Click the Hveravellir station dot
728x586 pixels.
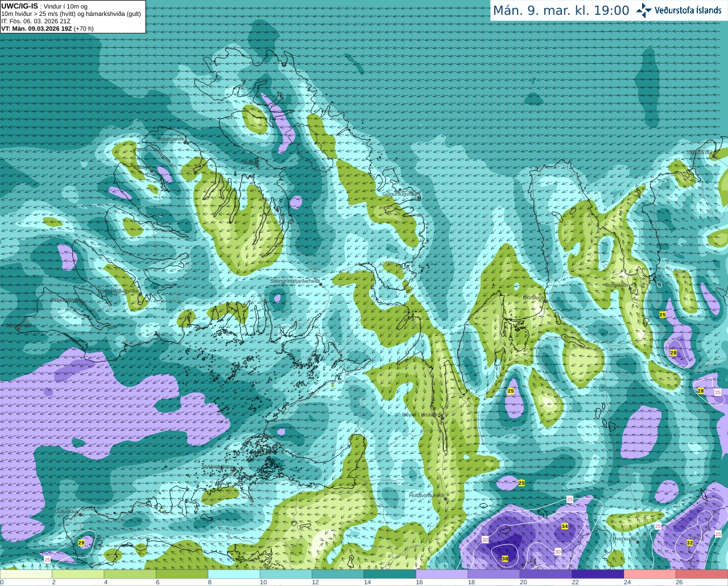point(637,542)
